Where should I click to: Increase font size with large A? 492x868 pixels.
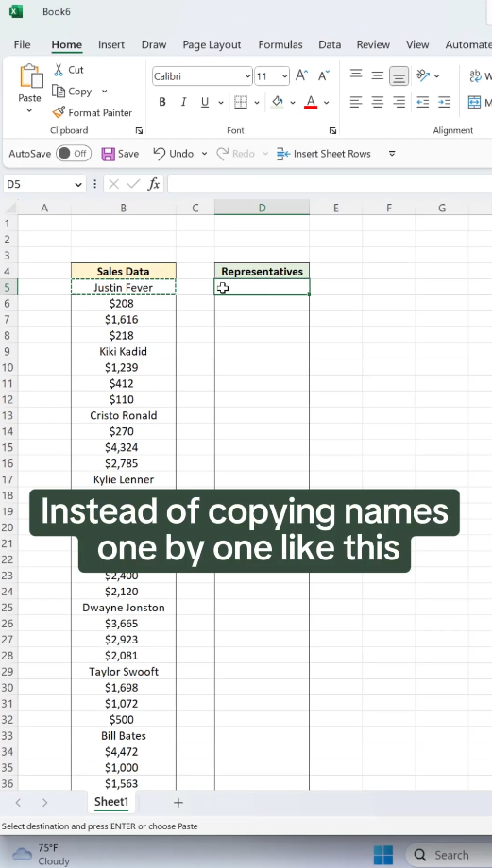[301, 75]
